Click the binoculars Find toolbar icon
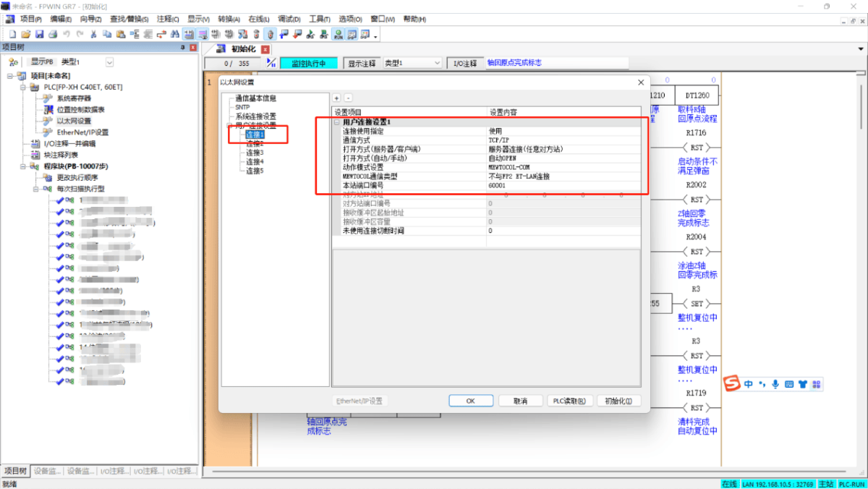 [175, 34]
